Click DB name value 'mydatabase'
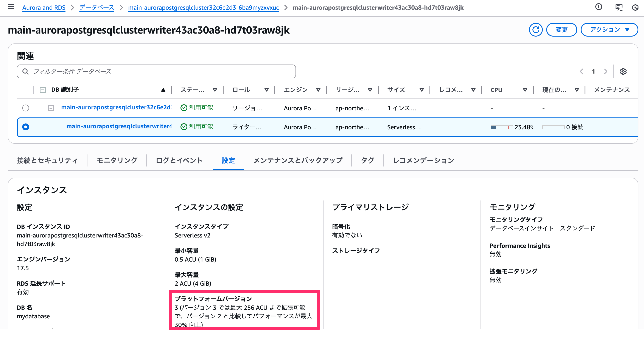The width and height of the screenshot is (644, 339). 33,316
